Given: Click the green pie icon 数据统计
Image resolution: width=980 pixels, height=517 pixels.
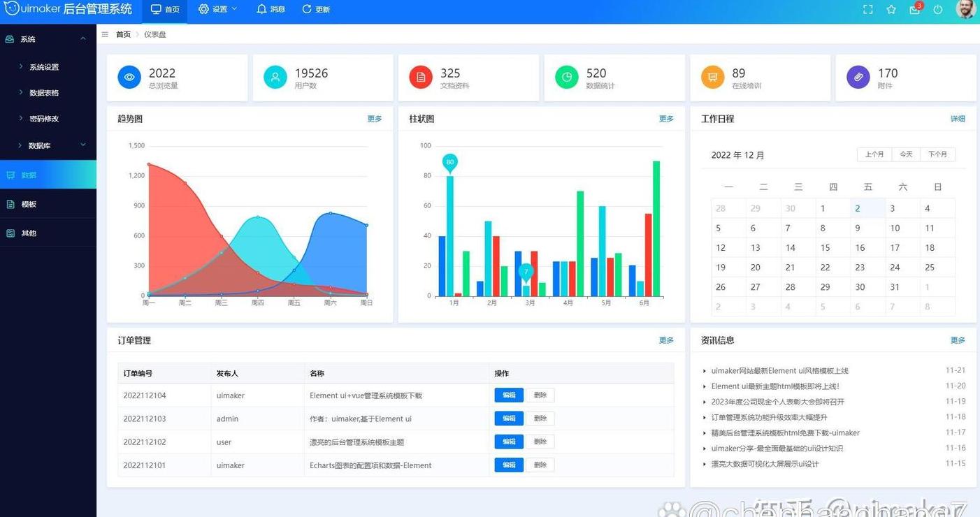Looking at the screenshot, I should pyautogui.click(x=567, y=77).
